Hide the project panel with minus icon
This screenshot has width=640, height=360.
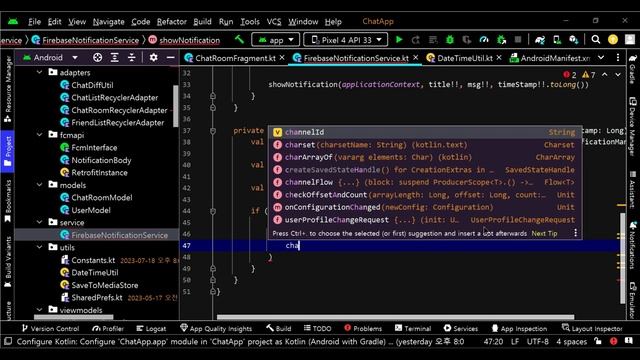[171, 58]
